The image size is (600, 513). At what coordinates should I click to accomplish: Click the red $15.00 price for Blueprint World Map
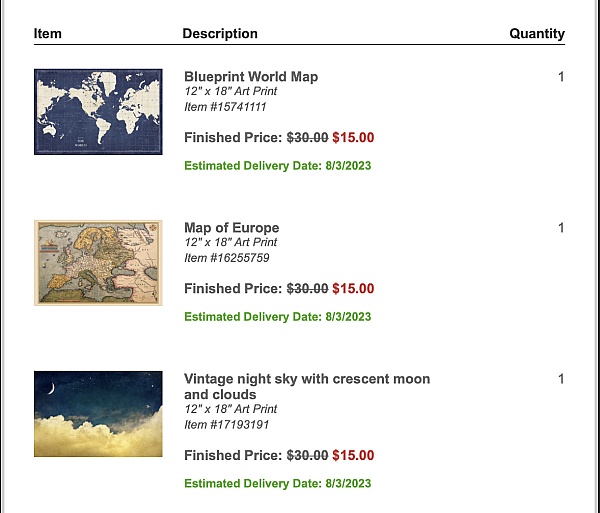pos(353,138)
